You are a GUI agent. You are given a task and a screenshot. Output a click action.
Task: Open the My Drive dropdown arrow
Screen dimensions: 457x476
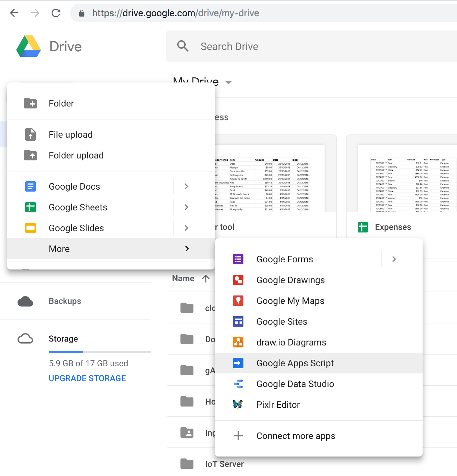[228, 82]
